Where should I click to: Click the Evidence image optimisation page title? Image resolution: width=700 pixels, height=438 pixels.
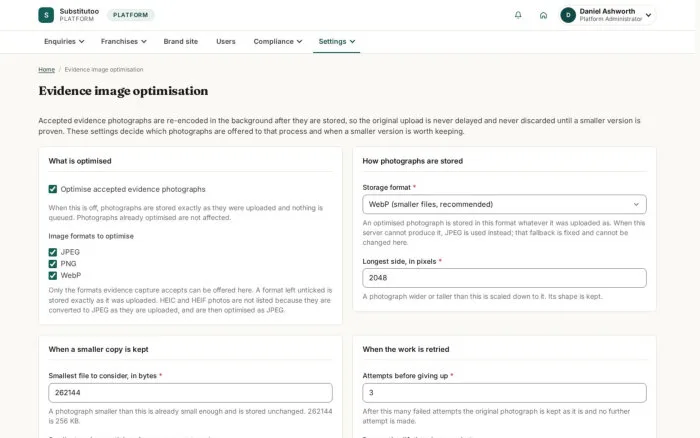click(x=123, y=91)
